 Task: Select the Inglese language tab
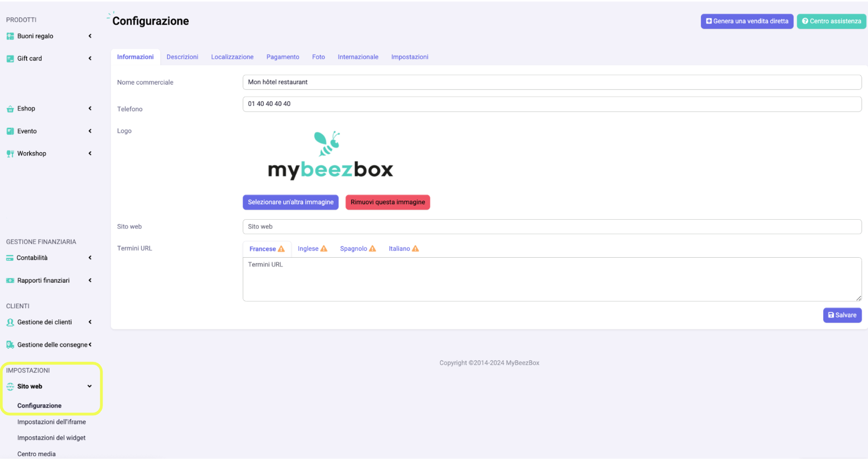point(312,249)
